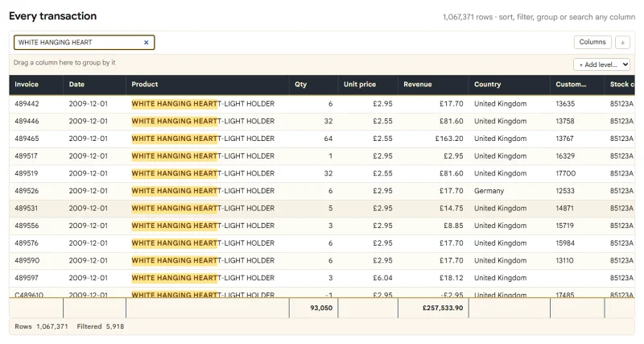Sort by the Invoice column header

pos(36,85)
